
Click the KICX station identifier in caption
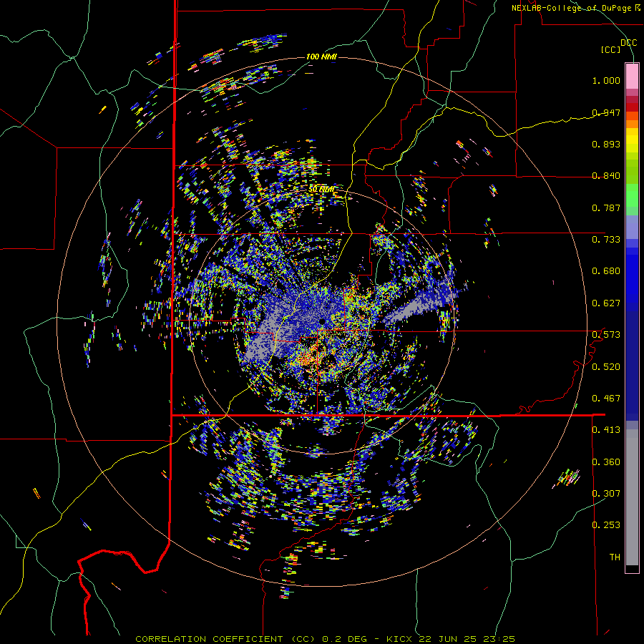click(x=399, y=639)
